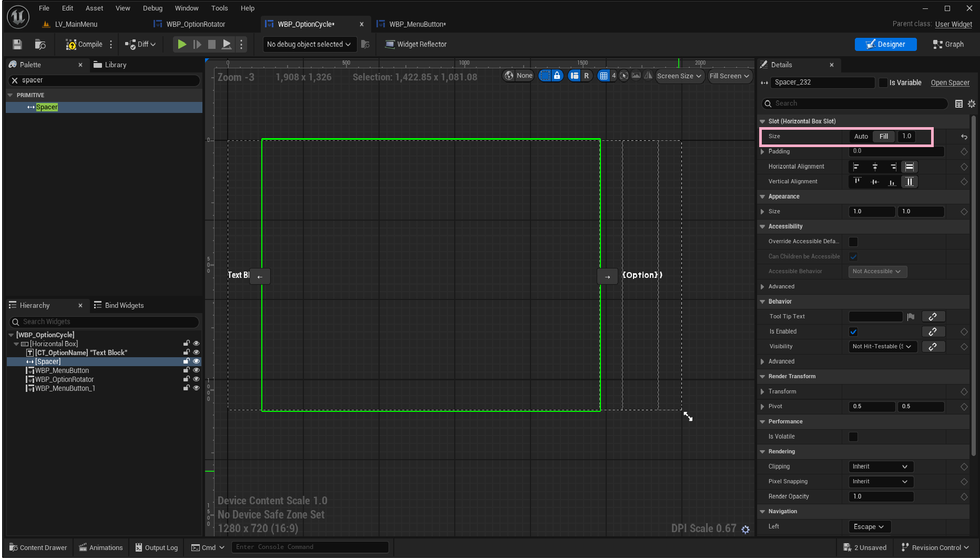Open the Tools menu
The height and width of the screenshot is (560, 980).
point(220,8)
